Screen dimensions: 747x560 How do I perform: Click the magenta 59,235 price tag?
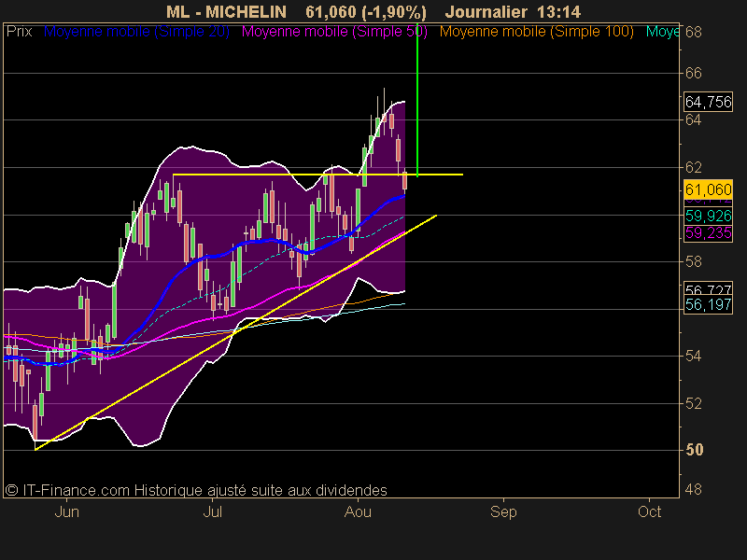point(708,232)
